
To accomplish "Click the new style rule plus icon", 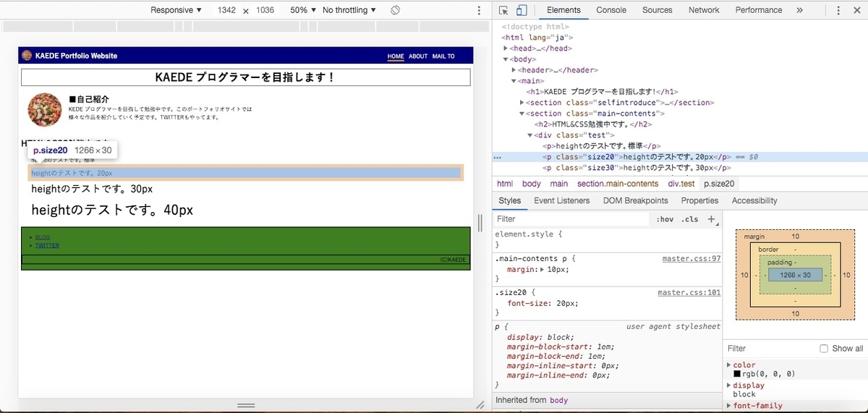I will [712, 218].
